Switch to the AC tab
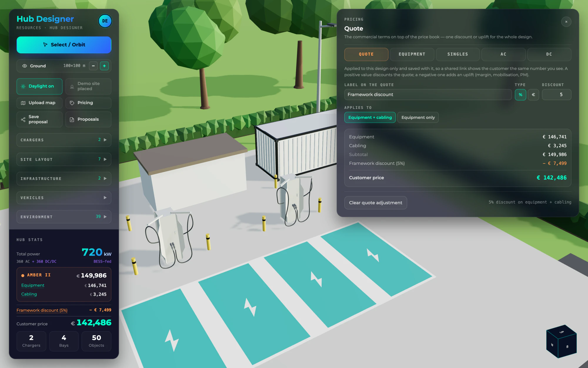The image size is (588, 368). coord(503,54)
